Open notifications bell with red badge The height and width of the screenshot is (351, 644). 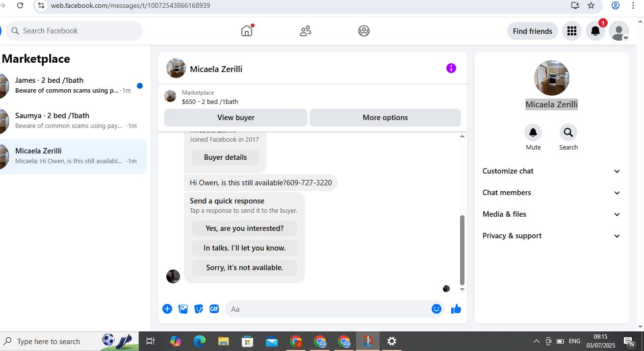[595, 31]
